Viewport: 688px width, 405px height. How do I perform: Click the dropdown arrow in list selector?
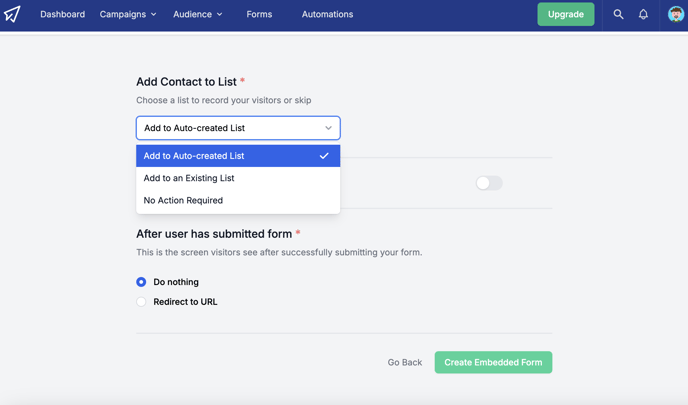point(328,128)
